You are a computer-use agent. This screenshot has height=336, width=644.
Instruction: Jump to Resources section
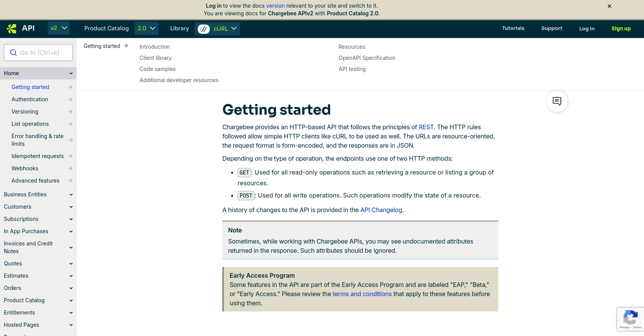(352, 47)
